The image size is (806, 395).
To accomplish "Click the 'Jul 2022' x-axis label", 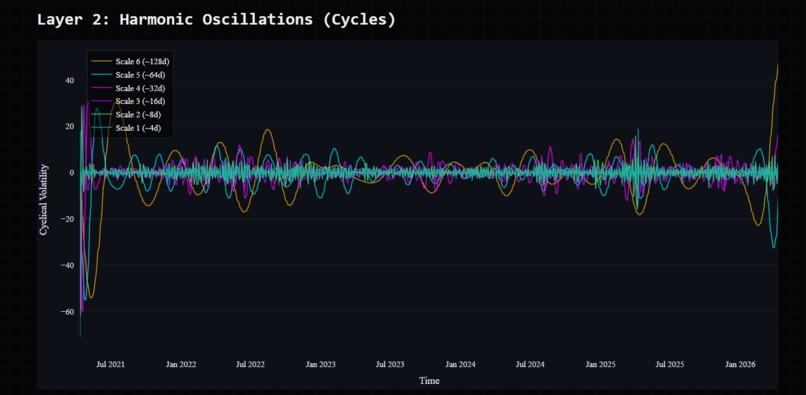I will [x=250, y=364].
